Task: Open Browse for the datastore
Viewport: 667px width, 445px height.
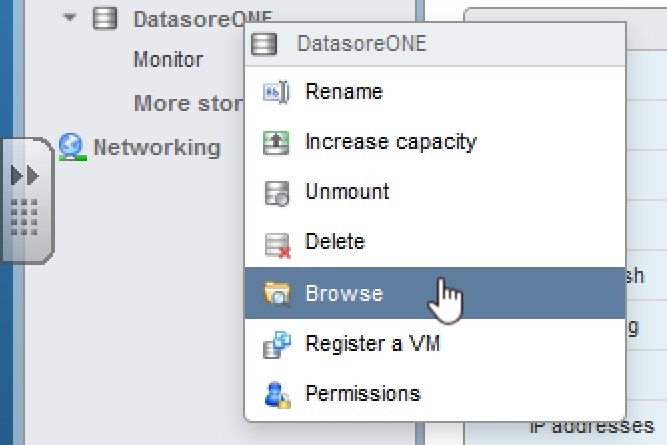Action: [x=343, y=293]
